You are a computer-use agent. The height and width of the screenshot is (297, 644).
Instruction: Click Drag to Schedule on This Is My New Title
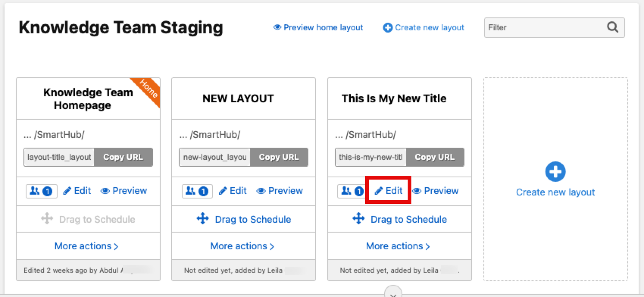400,219
